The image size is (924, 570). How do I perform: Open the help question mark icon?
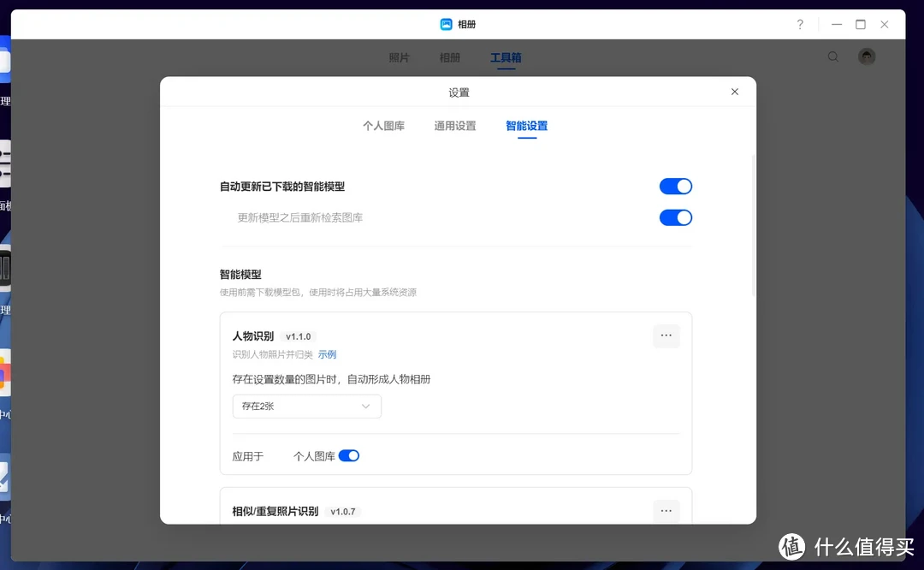coord(800,24)
